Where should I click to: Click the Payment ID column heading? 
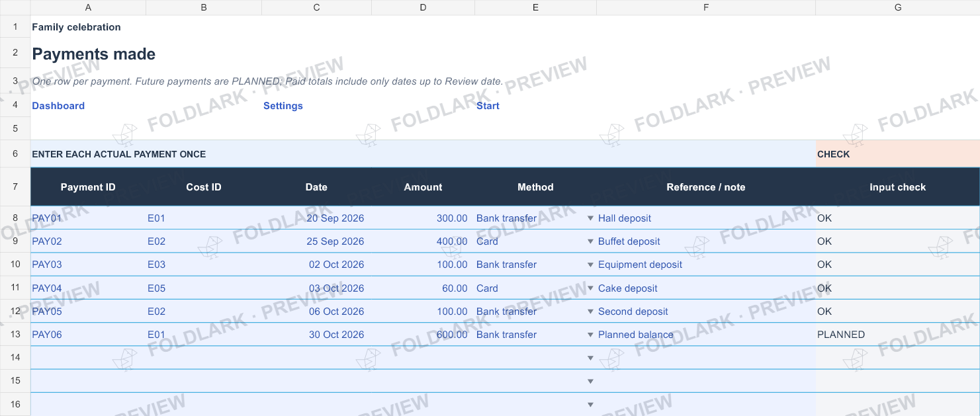point(88,187)
